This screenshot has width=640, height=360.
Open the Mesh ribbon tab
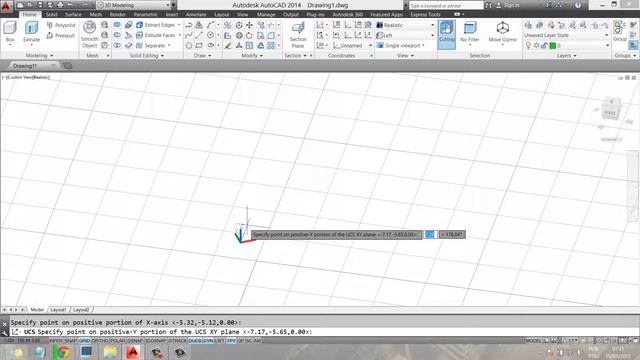pos(96,14)
